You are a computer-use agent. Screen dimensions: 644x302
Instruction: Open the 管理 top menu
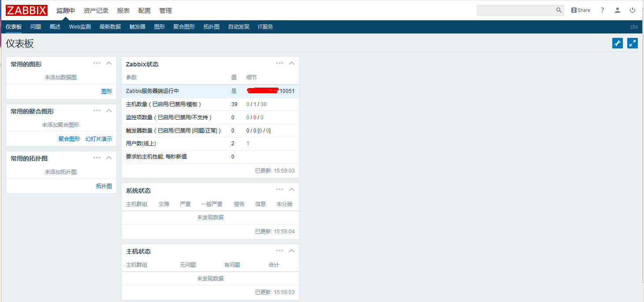pyautogui.click(x=166, y=11)
